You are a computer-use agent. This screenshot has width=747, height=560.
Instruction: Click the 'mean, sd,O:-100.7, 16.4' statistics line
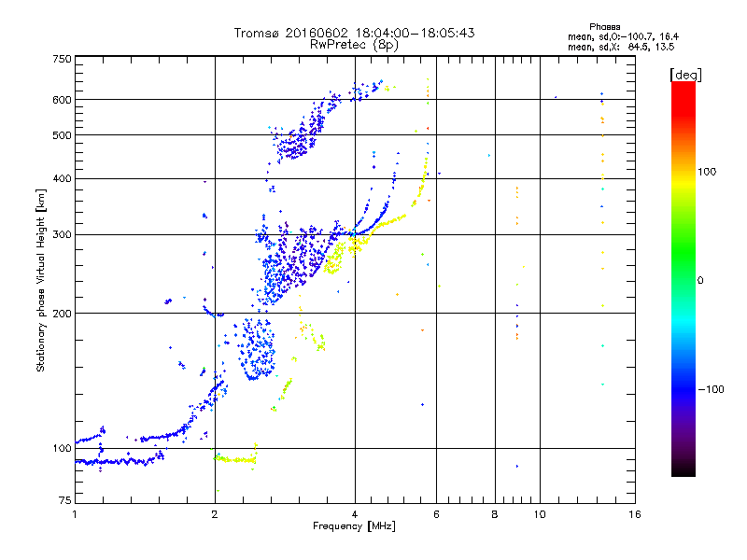623,36
